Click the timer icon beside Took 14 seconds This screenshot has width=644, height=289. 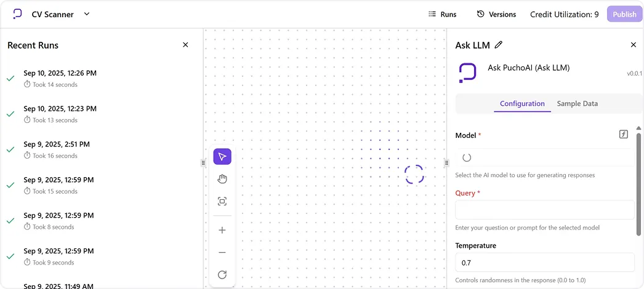(27, 84)
